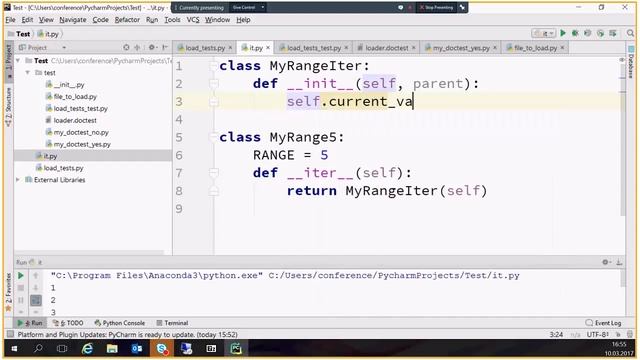This screenshot has height=360, width=640.
Task: Open Windows Start menu
Action: pos(14,349)
